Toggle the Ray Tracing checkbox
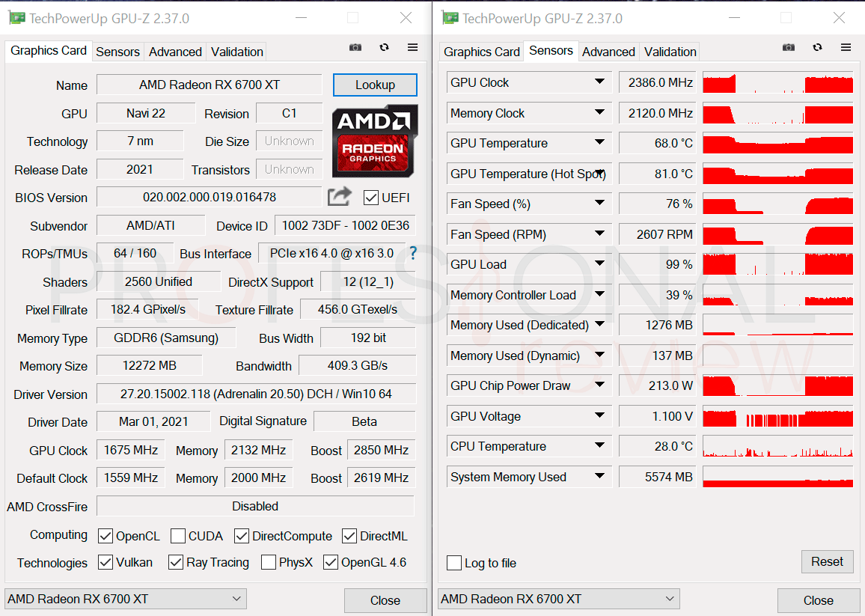 176,562
